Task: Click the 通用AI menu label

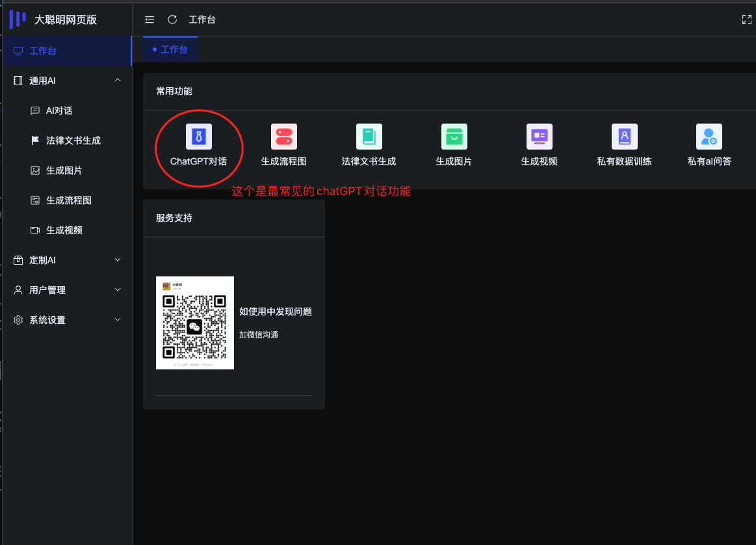Action: pyautogui.click(x=42, y=81)
